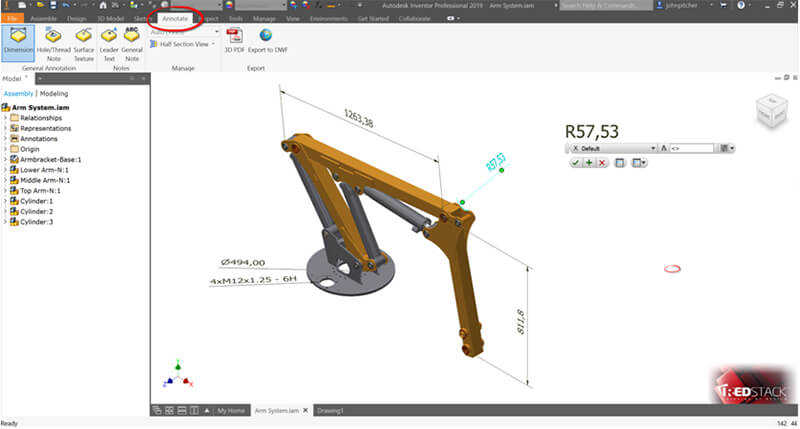The height and width of the screenshot is (429, 800).
Task: Switch to the My Home document tab
Action: pos(231,411)
